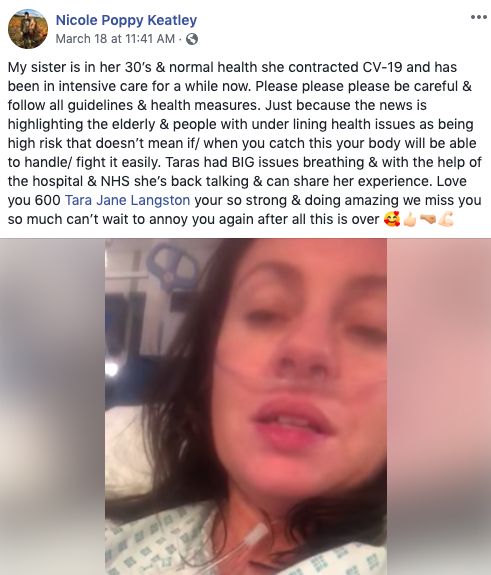Click the blurred right side of video
The height and width of the screenshot is (575, 491).
[439, 407]
